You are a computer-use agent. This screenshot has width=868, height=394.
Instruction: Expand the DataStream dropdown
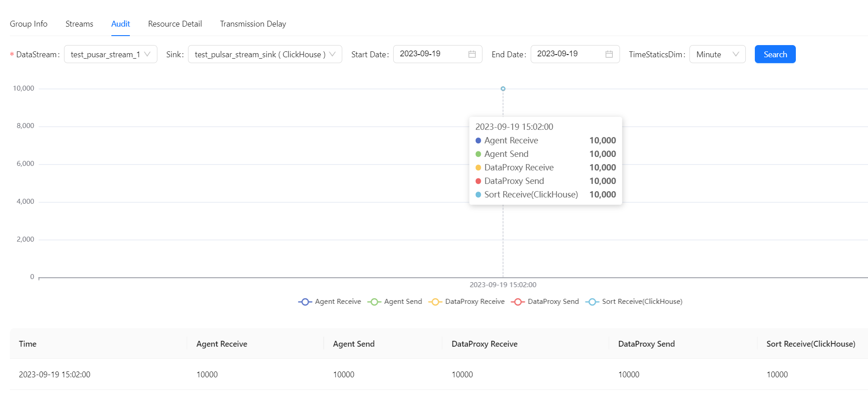pos(110,54)
